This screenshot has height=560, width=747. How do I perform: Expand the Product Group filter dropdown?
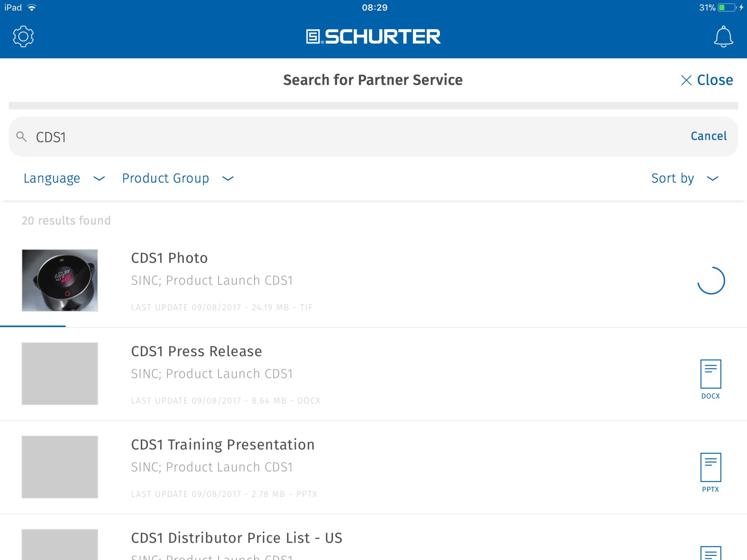click(x=178, y=178)
